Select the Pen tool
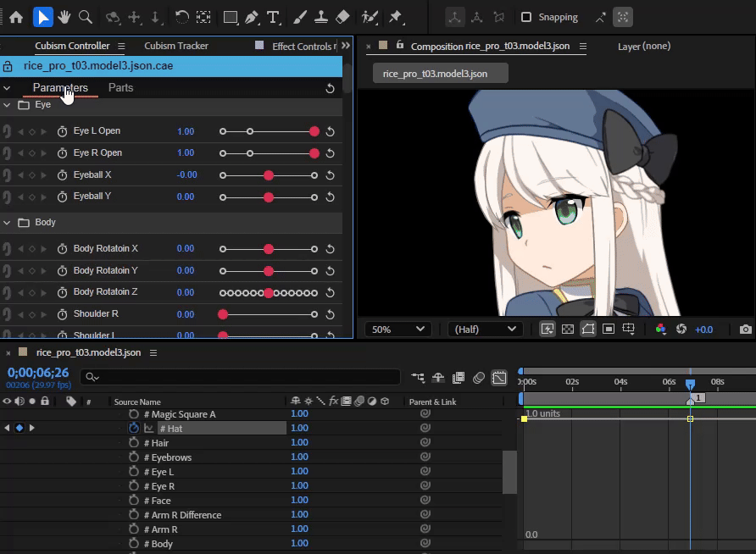 click(x=252, y=18)
